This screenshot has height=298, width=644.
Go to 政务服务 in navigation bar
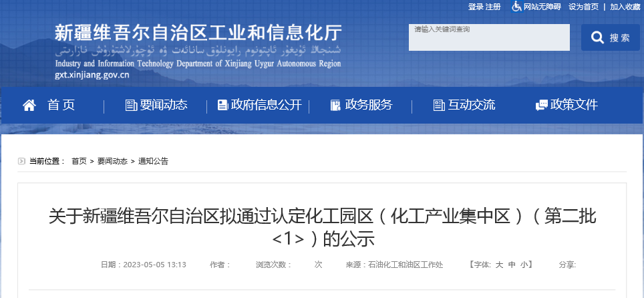click(x=368, y=106)
